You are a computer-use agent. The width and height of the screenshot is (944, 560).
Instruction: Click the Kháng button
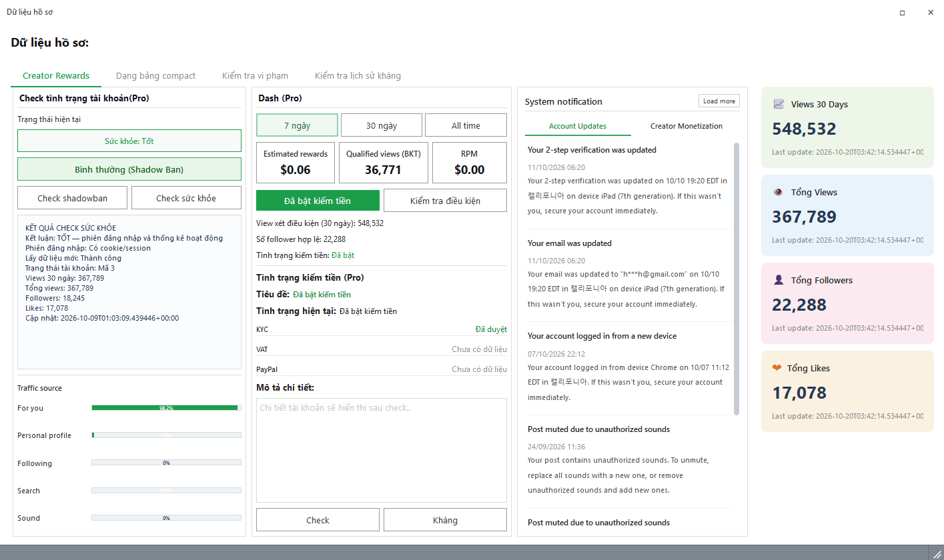445,520
